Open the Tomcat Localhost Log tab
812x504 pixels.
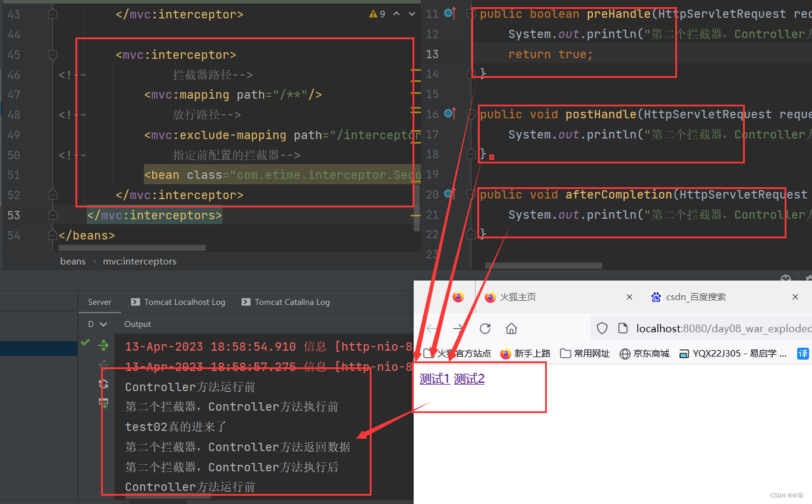point(178,302)
